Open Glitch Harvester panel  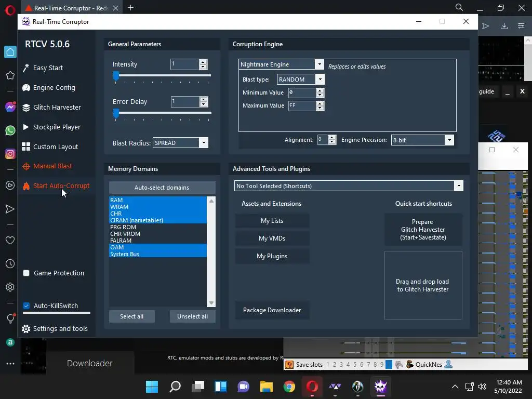[x=57, y=107]
